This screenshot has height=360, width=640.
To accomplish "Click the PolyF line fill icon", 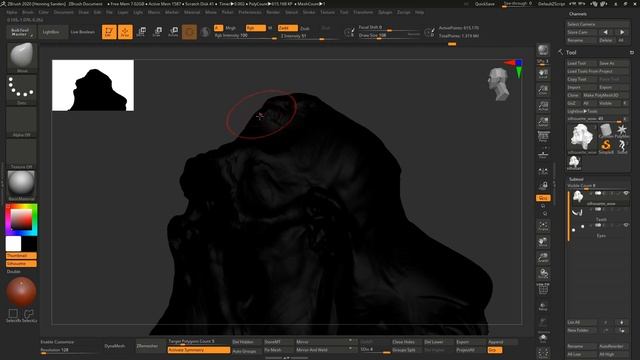I will click(543, 289).
